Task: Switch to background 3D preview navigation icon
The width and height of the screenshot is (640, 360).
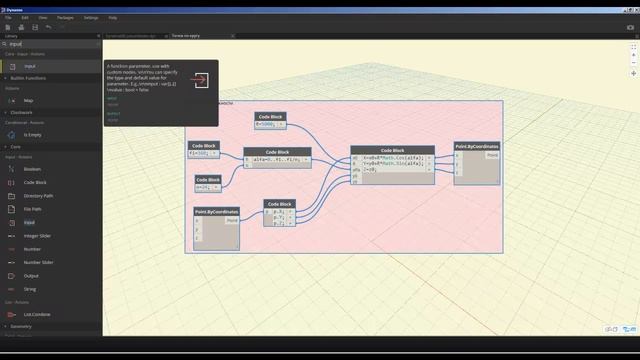Action: 611,329
